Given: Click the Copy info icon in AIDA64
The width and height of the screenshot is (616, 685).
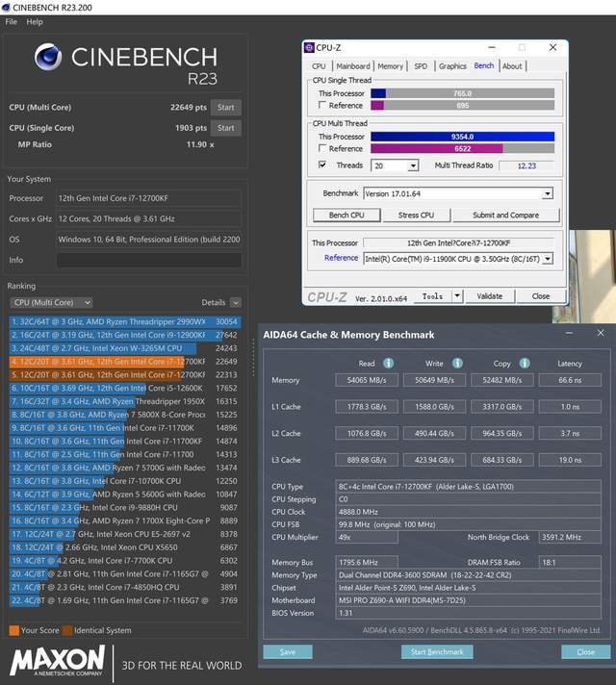Looking at the screenshot, I should [525, 363].
